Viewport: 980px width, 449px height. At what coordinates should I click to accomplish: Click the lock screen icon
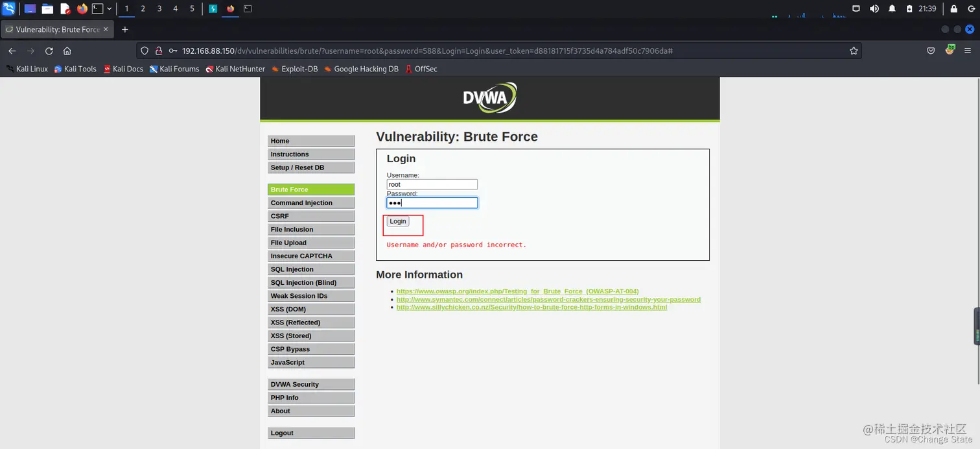pyautogui.click(x=953, y=9)
